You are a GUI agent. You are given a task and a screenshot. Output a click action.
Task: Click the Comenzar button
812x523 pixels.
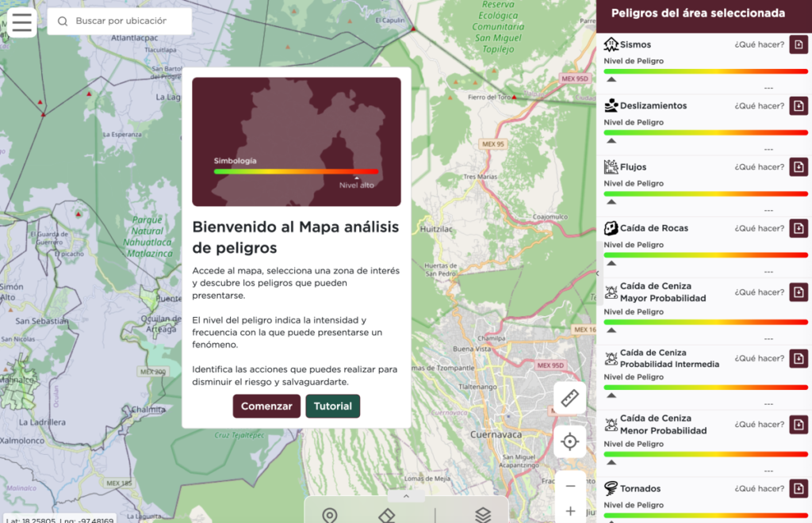266,406
